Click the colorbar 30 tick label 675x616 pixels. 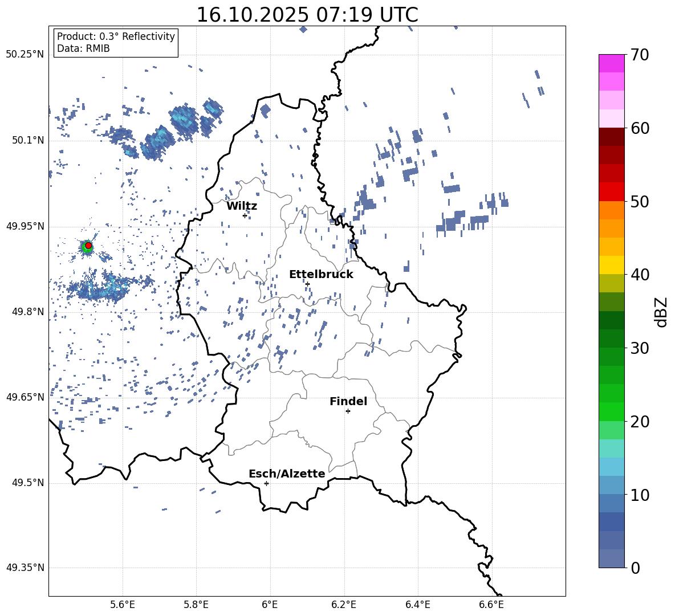click(640, 348)
